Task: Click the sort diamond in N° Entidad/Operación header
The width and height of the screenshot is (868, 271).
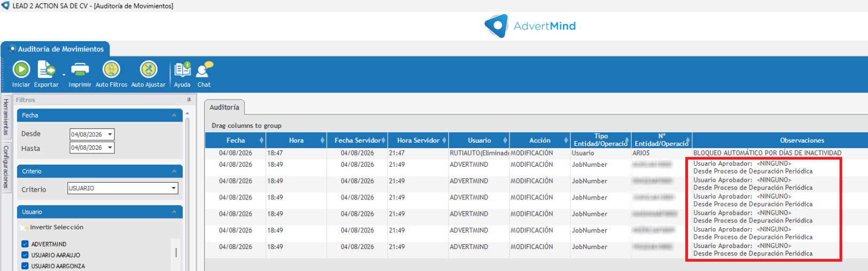Action: pos(688,140)
